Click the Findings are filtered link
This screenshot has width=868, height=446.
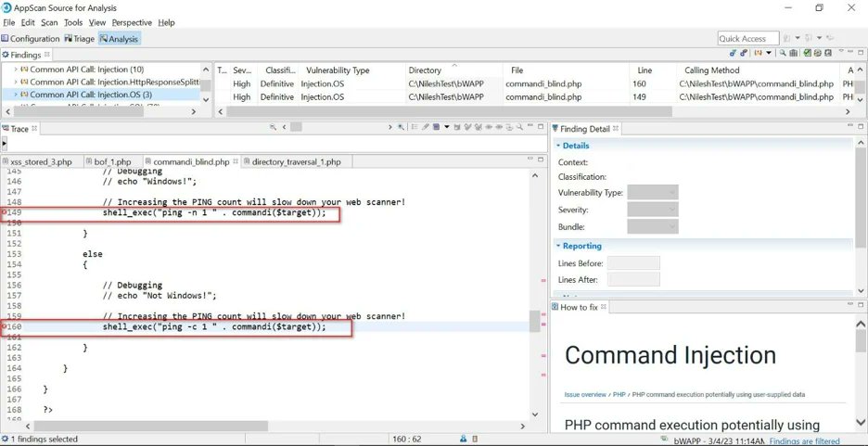coord(804,441)
